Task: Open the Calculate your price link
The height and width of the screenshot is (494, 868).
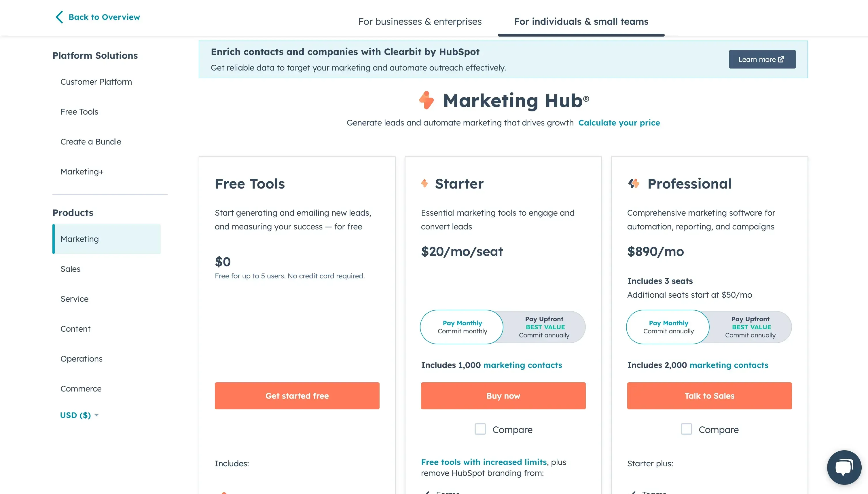Action: 619,123
